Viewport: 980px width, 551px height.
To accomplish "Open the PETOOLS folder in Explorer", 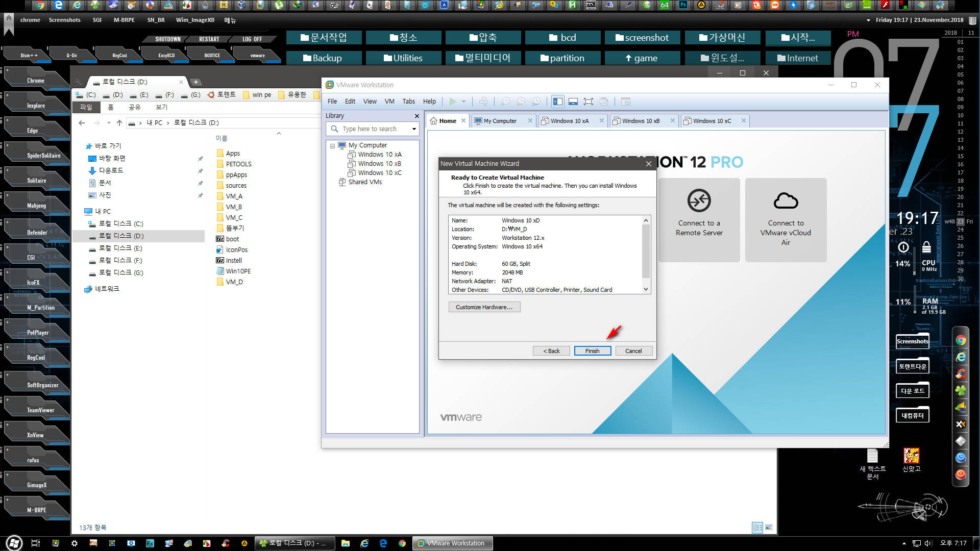I will (238, 164).
